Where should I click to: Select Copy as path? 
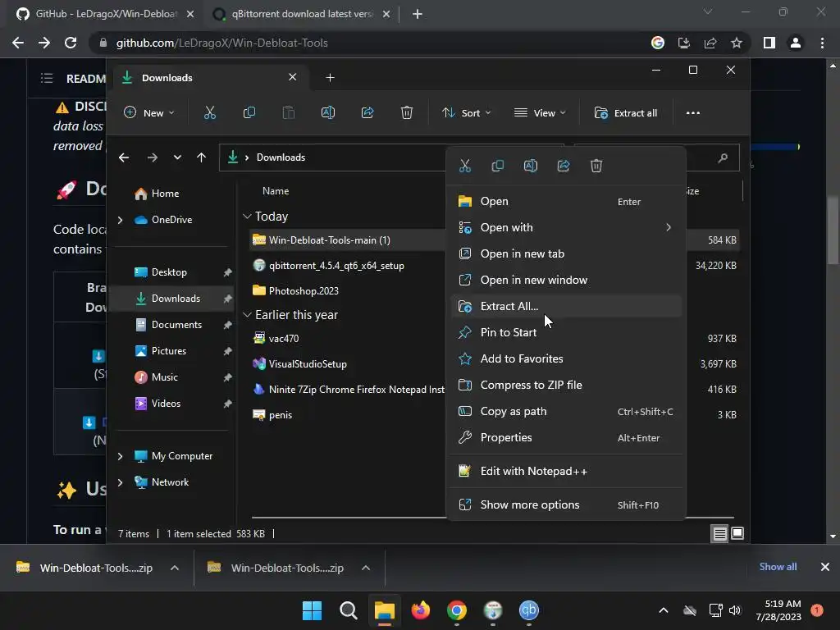(x=566, y=412)
